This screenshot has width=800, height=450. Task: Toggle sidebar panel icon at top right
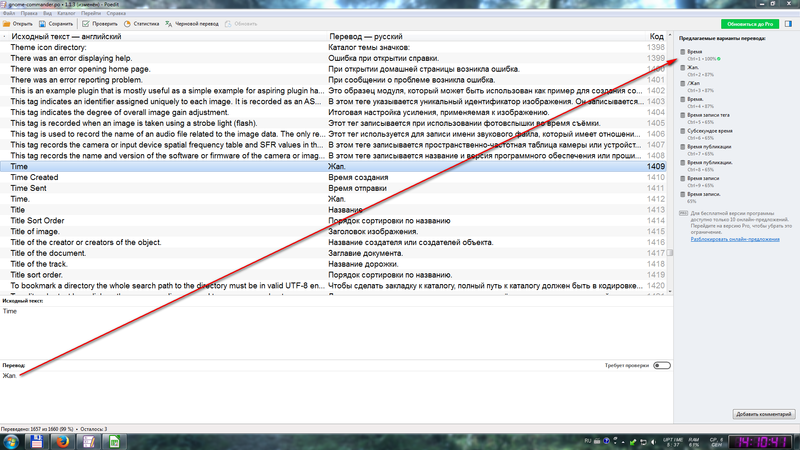click(788, 24)
